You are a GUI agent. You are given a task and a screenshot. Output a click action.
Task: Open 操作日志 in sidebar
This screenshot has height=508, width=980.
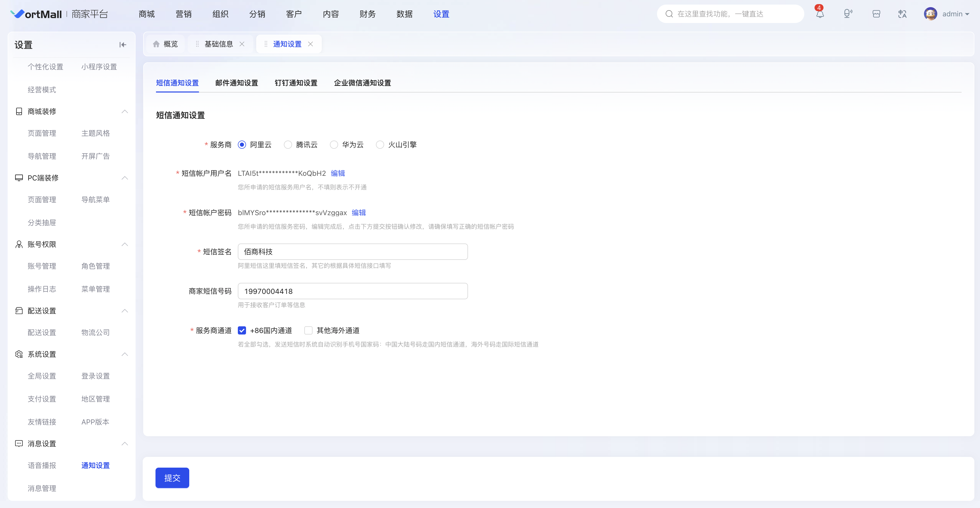(42, 289)
